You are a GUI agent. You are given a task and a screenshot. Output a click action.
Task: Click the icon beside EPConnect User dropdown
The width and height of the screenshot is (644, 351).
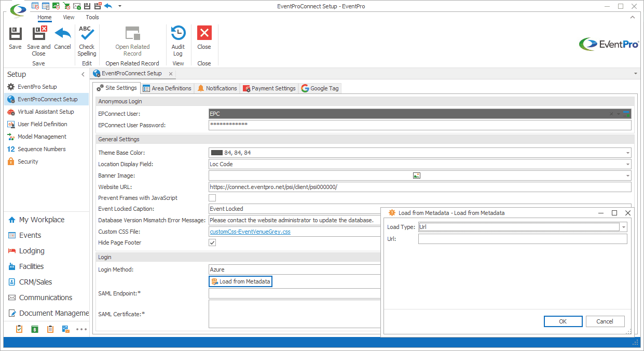[627, 114]
